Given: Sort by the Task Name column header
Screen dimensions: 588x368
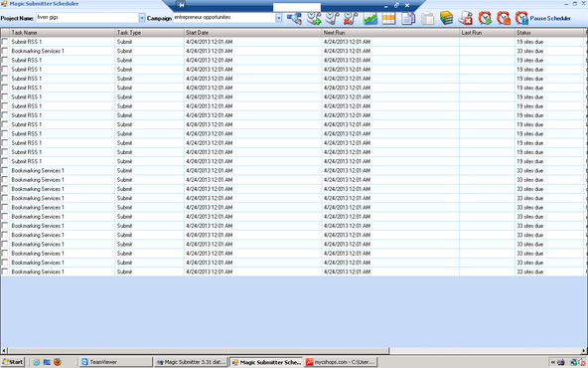Looking at the screenshot, I should [63, 32].
